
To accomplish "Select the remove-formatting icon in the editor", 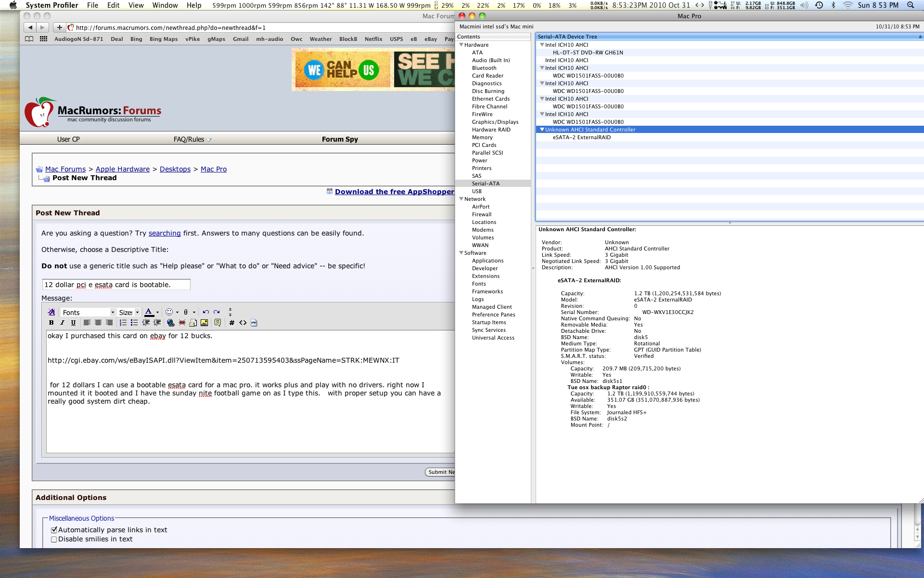I will pos(51,312).
